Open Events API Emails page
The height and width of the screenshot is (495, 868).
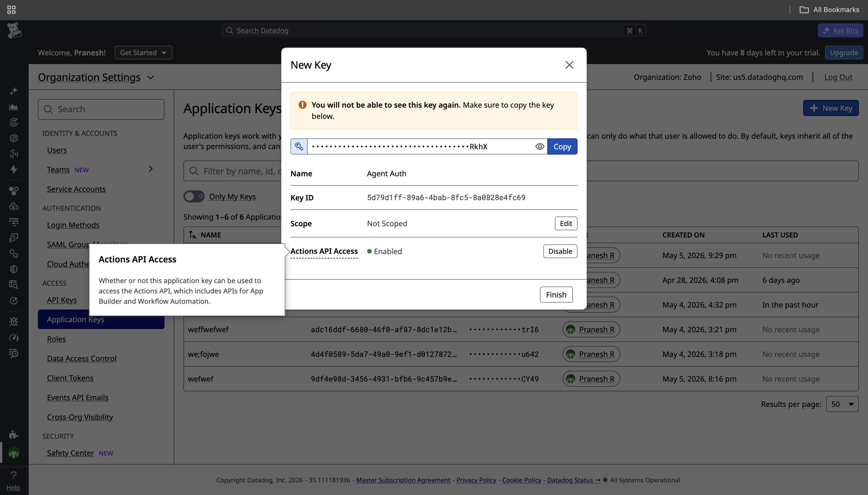click(77, 397)
